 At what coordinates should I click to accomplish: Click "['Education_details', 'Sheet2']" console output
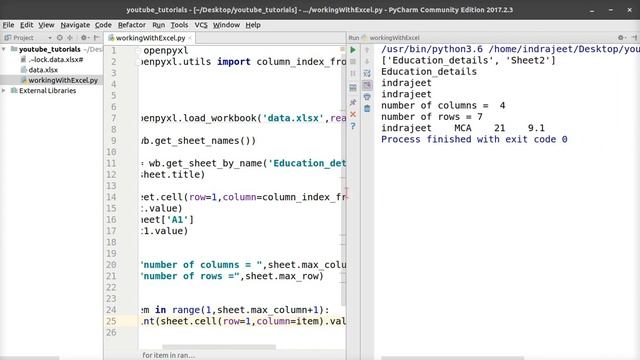click(468, 60)
